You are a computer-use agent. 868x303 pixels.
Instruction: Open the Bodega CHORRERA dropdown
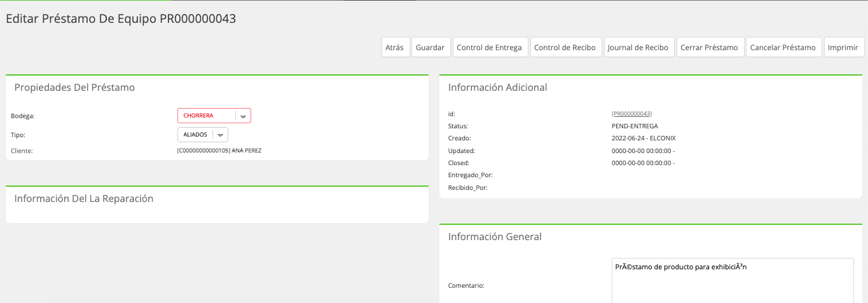pos(214,116)
